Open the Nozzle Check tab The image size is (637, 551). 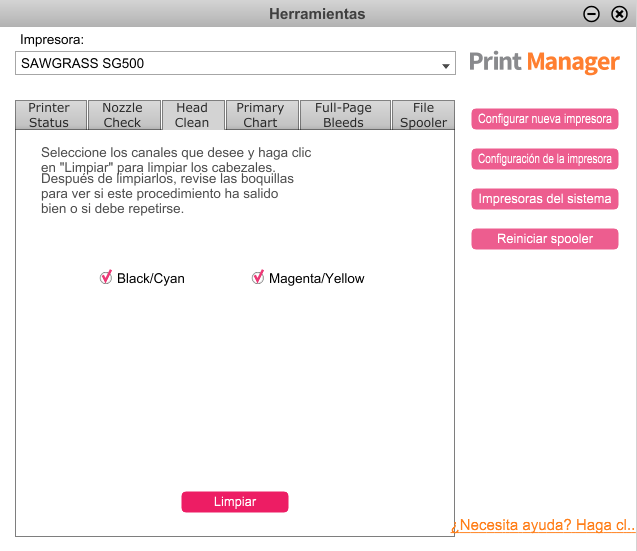pos(123,115)
